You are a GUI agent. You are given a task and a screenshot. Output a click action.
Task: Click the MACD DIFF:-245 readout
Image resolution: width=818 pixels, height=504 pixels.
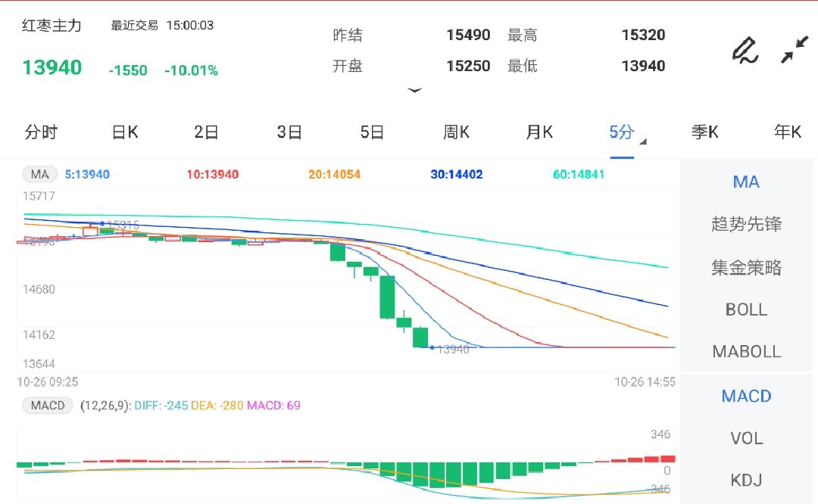161,406
